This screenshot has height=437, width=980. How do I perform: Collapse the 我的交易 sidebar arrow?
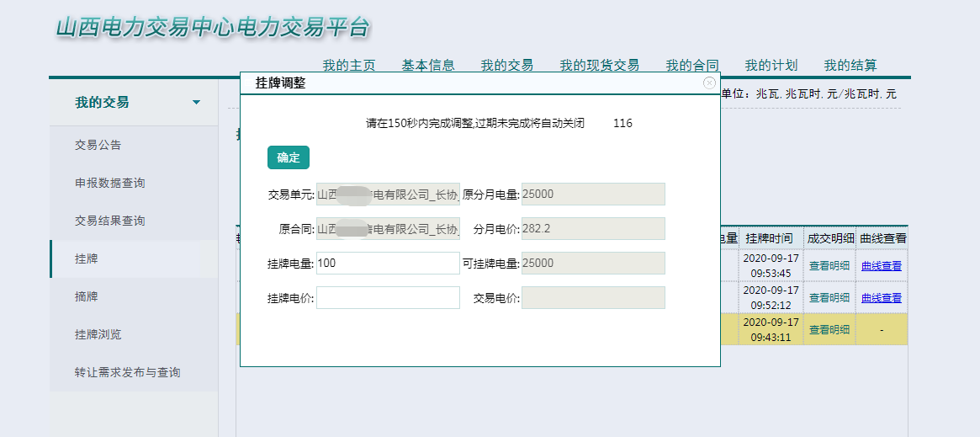pos(197,103)
